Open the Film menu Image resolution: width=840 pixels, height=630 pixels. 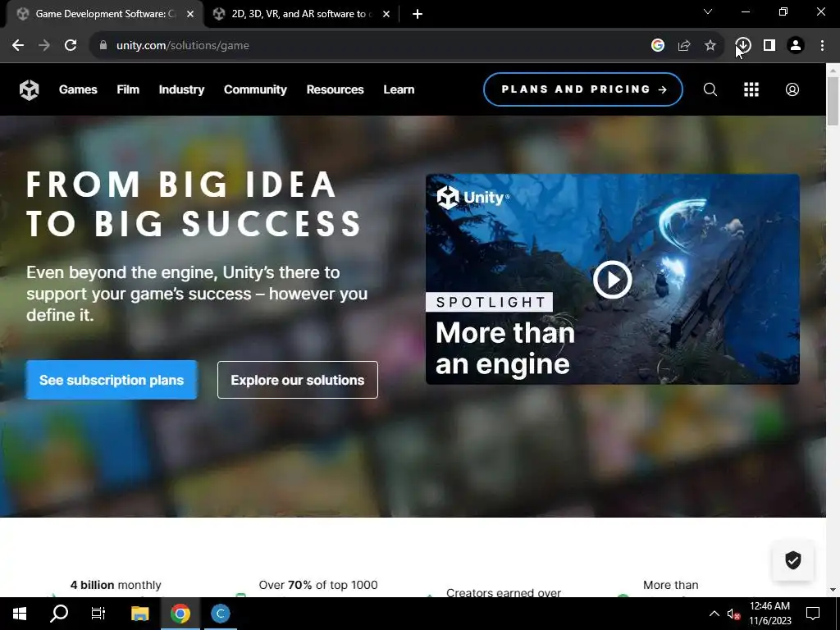[128, 89]
